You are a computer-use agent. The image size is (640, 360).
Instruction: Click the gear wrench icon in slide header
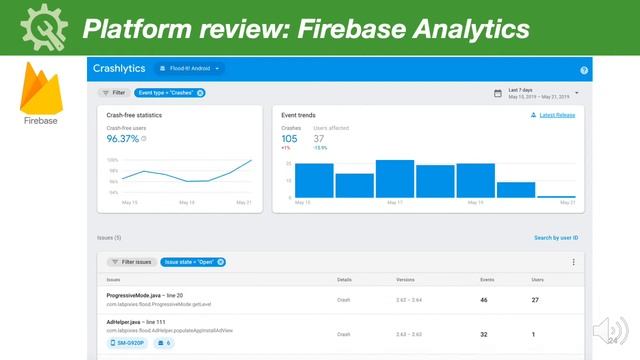click(44, 28)
